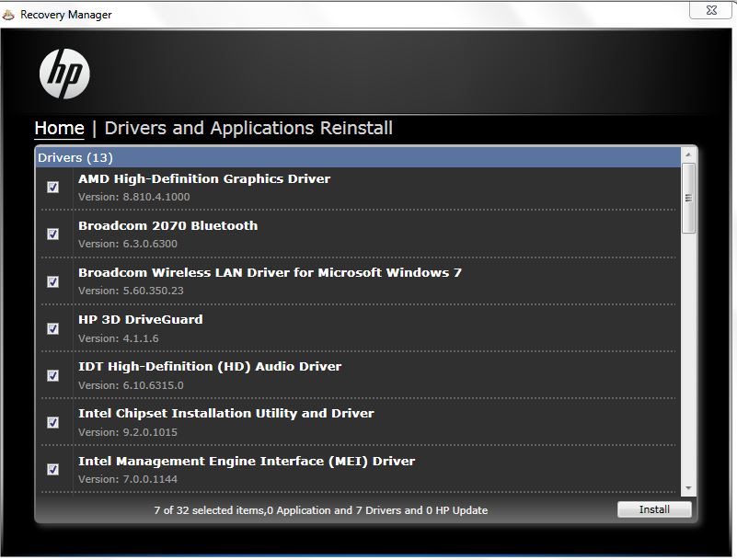Go back to the Home page link
This screenshot has height=560, width=737.
coord(59,128)
